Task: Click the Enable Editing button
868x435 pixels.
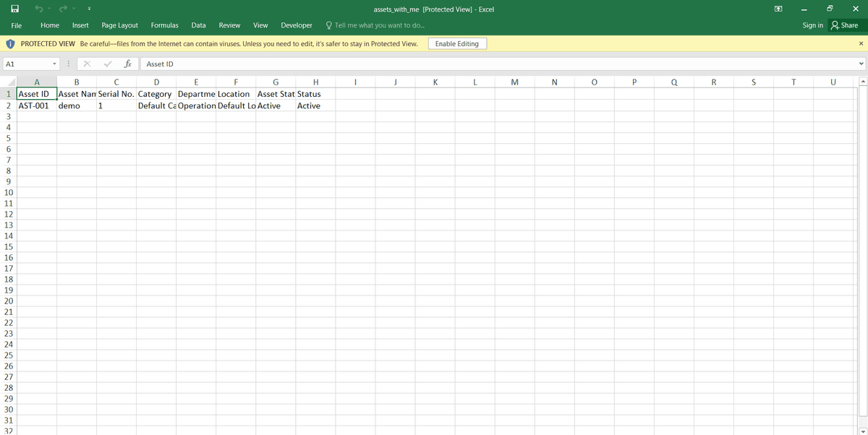Action: (458, 43)
